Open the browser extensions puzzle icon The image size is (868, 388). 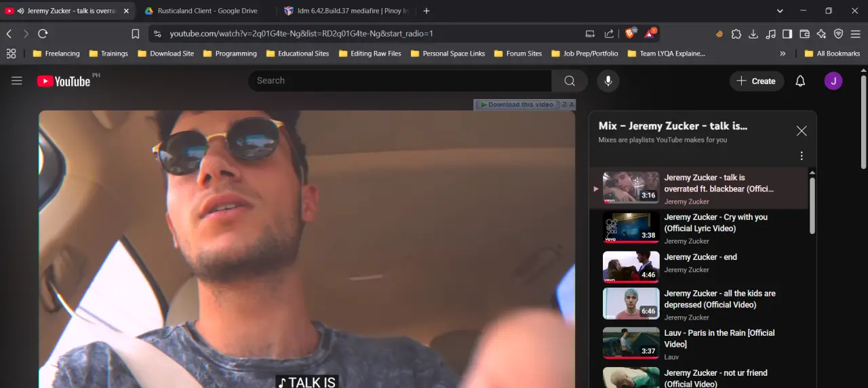click(736, 33)
